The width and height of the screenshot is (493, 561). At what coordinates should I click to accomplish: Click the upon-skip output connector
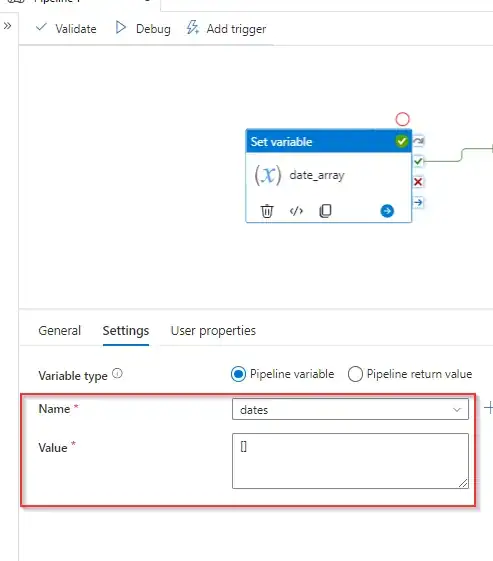pyautogui.click(x=418, y=141)
